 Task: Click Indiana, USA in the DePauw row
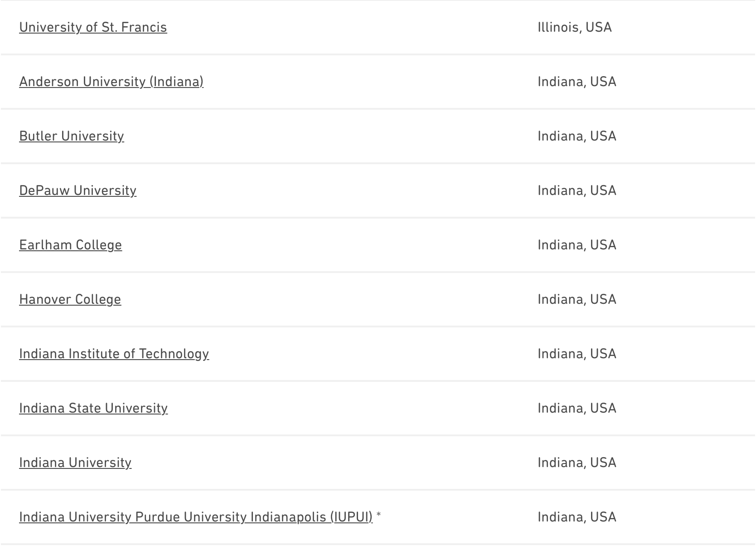click(x=577, y=191)
